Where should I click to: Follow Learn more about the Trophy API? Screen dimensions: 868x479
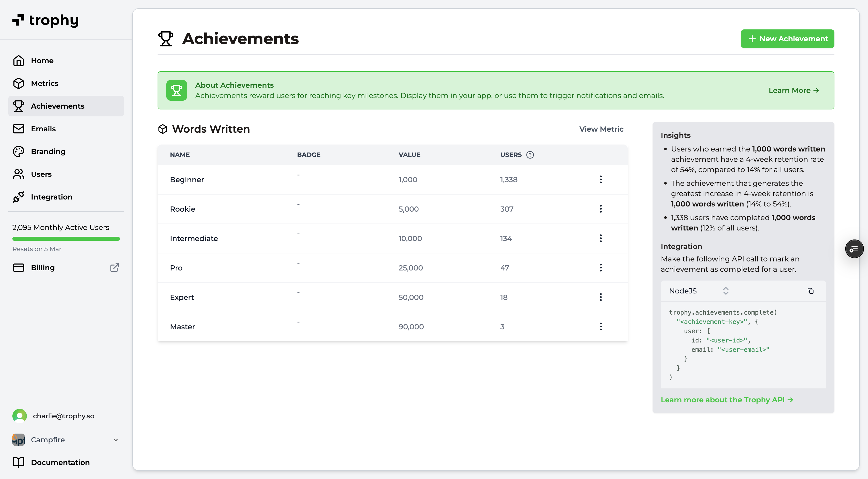tap(727, 400)
